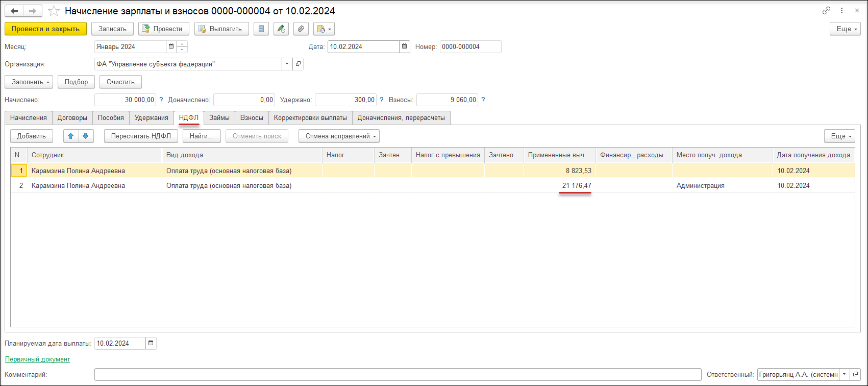Move the selected row down

coord(86,136)
